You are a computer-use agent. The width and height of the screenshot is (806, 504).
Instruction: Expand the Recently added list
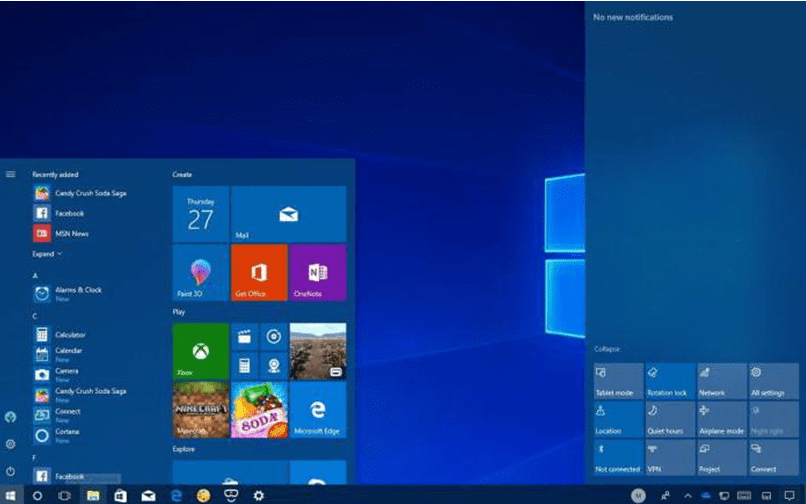pyautogui.click(x=47, y=254)
